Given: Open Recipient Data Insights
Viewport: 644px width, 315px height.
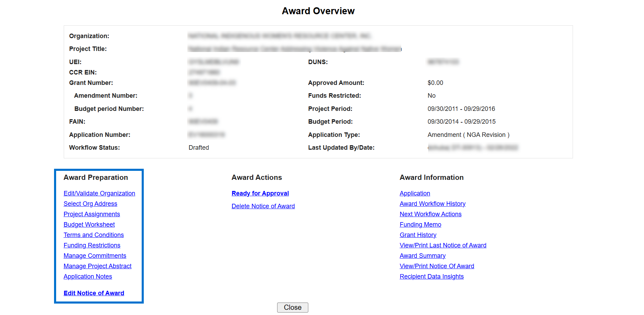Looking at the screenshot, I should tap(431, 277).
